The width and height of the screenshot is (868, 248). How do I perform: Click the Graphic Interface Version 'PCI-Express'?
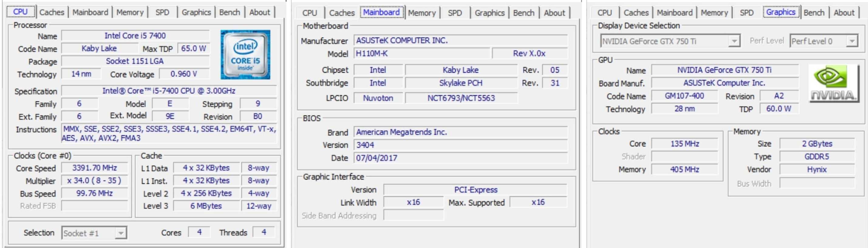pyautogui.click(x=475, y=190)
